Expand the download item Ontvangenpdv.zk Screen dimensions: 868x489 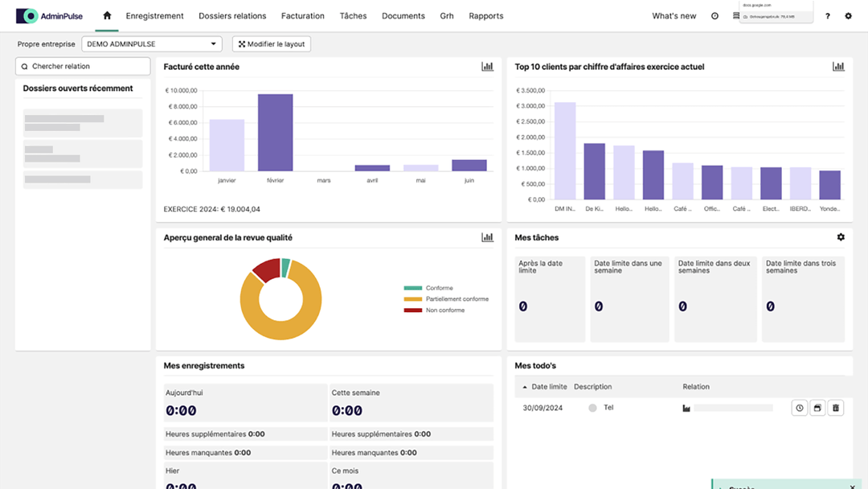point(772,16)
